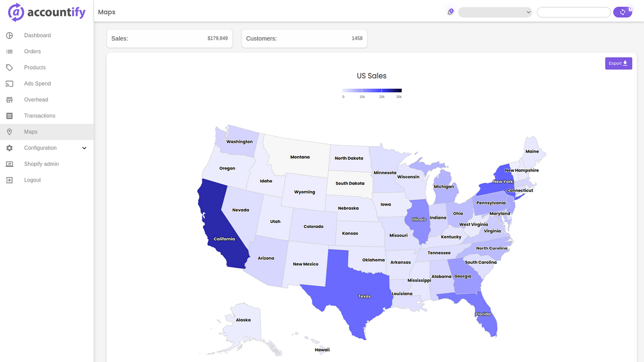The image size is (644, 362).
Task: Click the Configuration gear icon
Action: pos(9,148)
